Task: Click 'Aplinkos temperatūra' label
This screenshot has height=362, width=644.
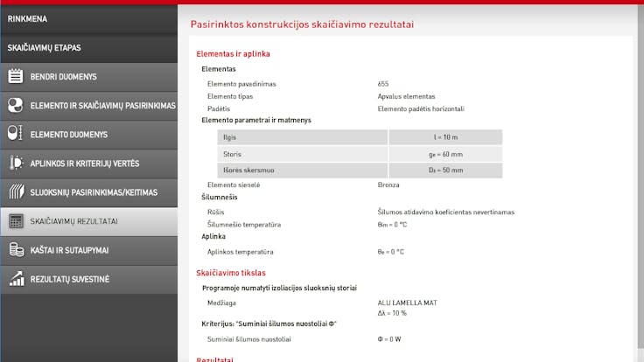Action: click(240, 252)
